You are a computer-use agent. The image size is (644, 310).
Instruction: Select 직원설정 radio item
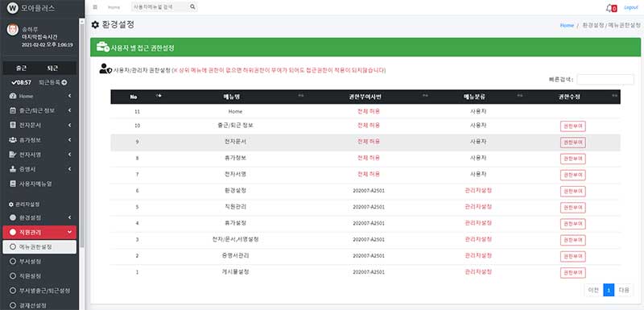tap(39, 276)
